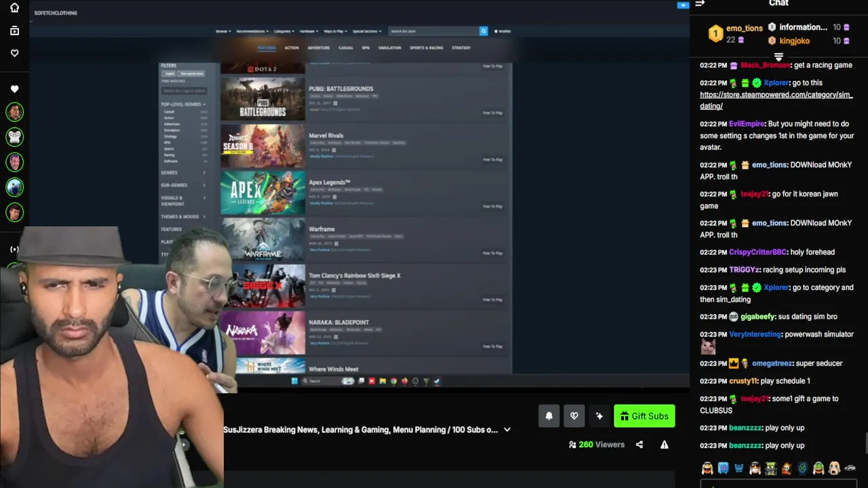The image size is (868, 488).
Task: Click the report warning triangle icon
Action: click(x=665, y=445)
